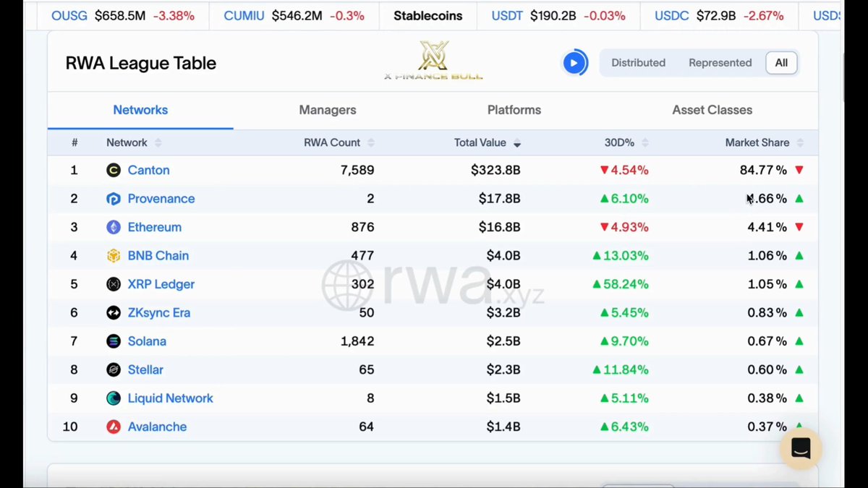Click Canton's $323.8B total value
868x488 pixels.
coord(495,171)
